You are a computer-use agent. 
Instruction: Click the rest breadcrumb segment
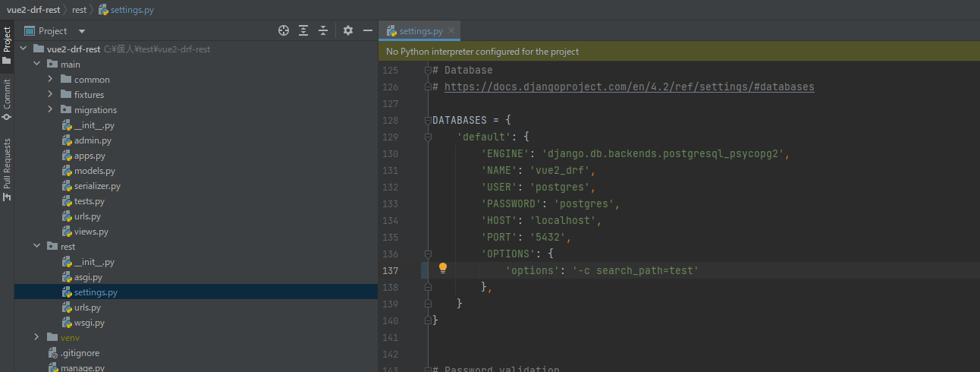[x=79, y=10]
